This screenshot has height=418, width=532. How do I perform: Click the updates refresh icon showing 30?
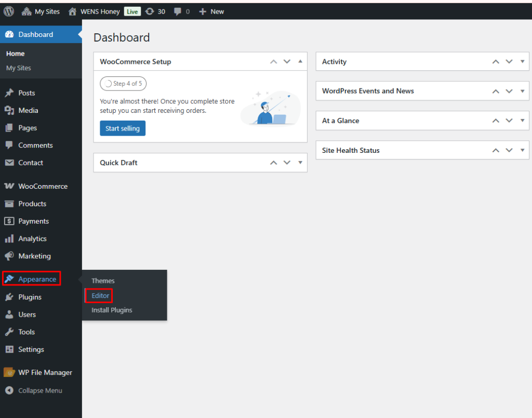pos(150,11)
